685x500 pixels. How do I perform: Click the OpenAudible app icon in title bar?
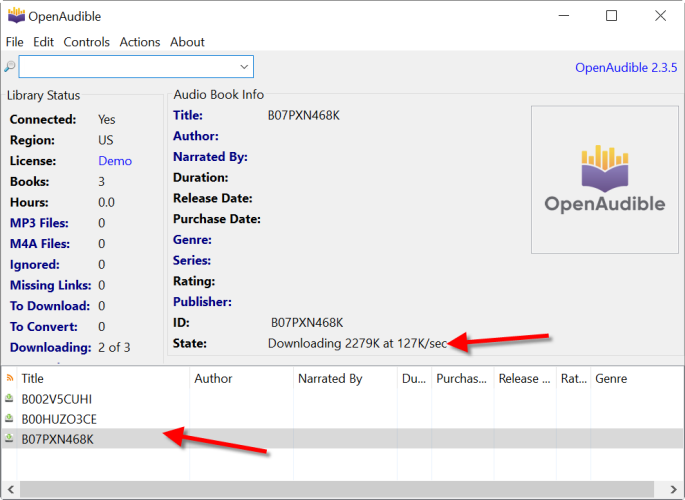tap(16, 16)
